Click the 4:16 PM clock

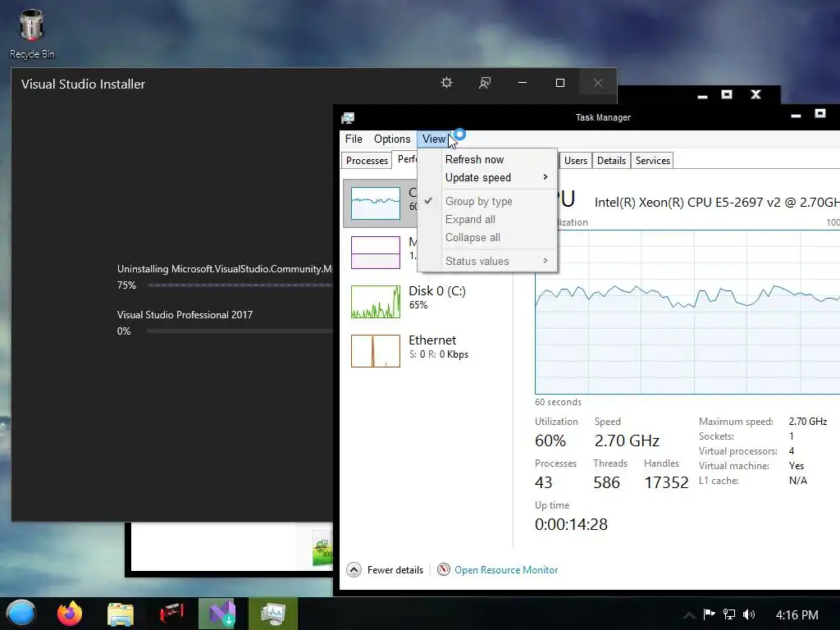(797, 614)
